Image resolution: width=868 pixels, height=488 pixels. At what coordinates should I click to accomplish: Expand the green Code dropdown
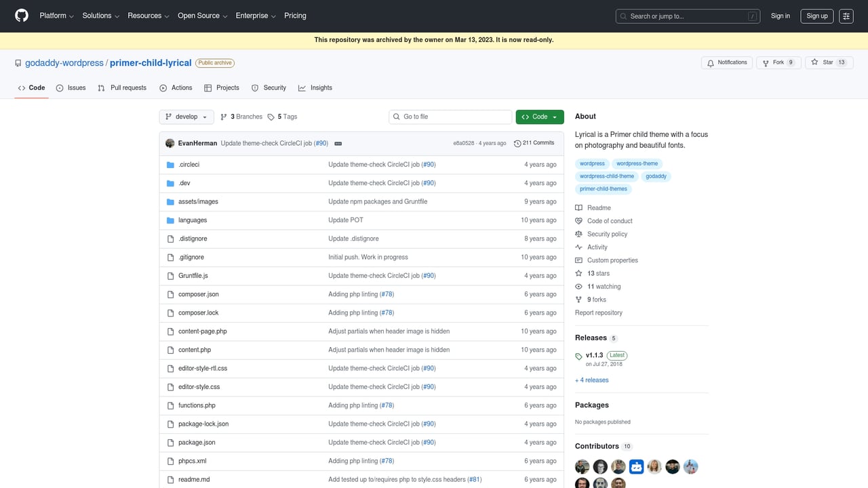pyautogui.click(x=539, y=116)
